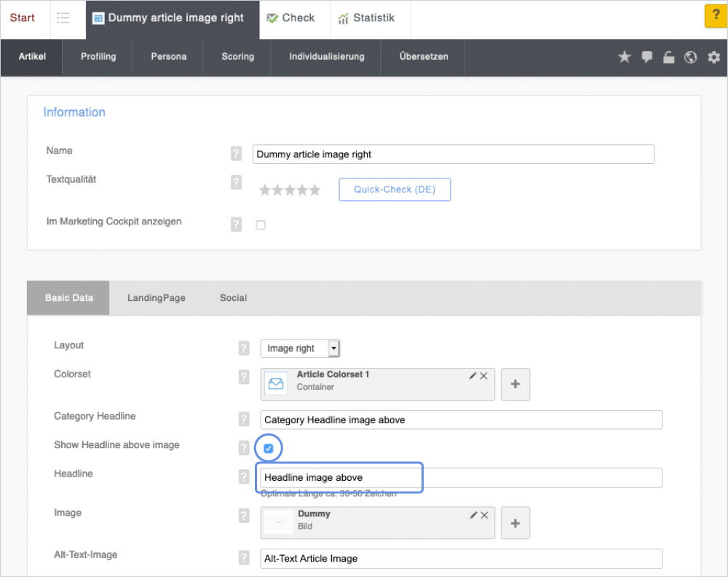This screenshot has width=728, height=577.
Task: Switch to the Basic Data tab
Action: click(x=68, y=298)
